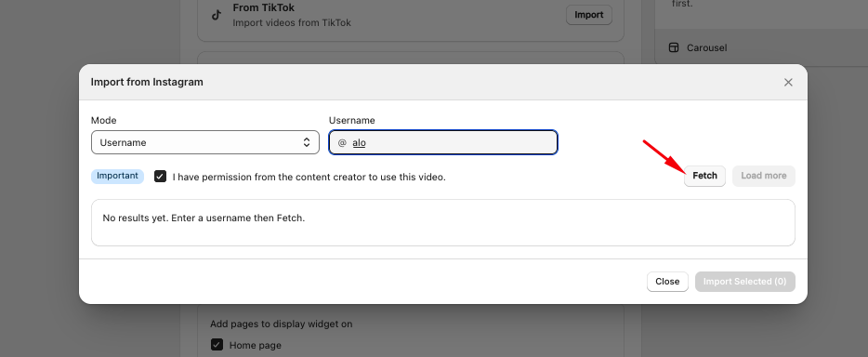
Task: Select the Carousel option label in background
Action: pyautogui.click(x=707, y=47)
